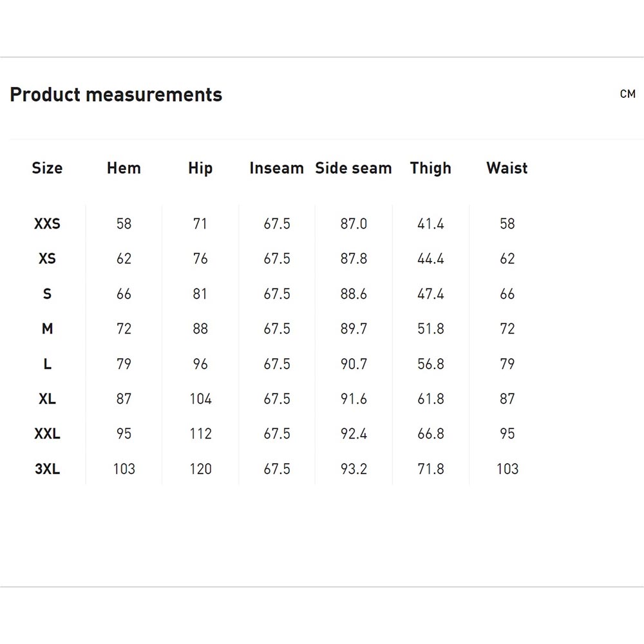Select the Thigh column header

430,168
